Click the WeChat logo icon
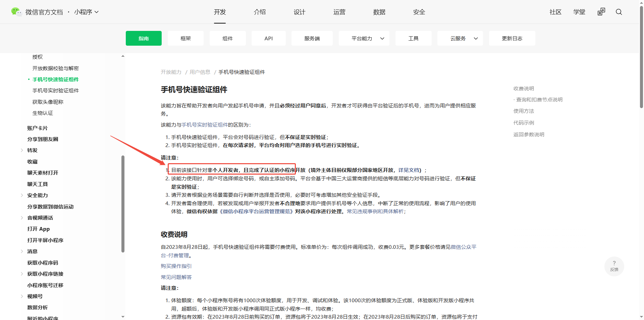The image size is (644, 320). [x=16, y=12]
